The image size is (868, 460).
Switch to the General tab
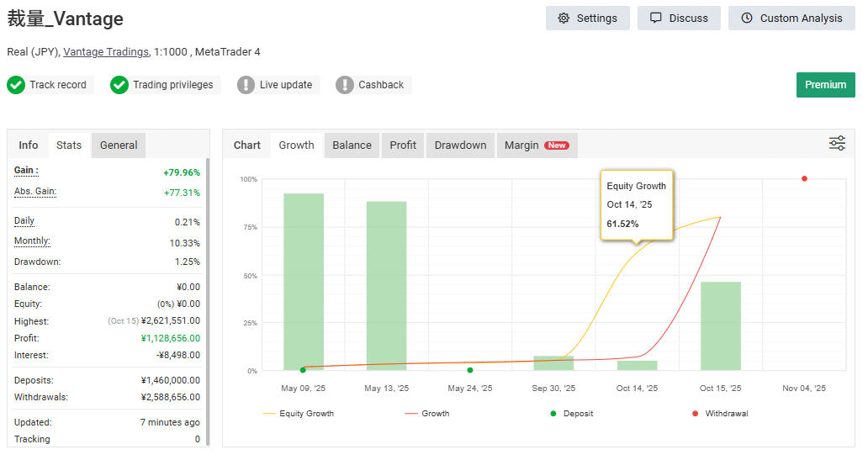[x=119, y=145]
